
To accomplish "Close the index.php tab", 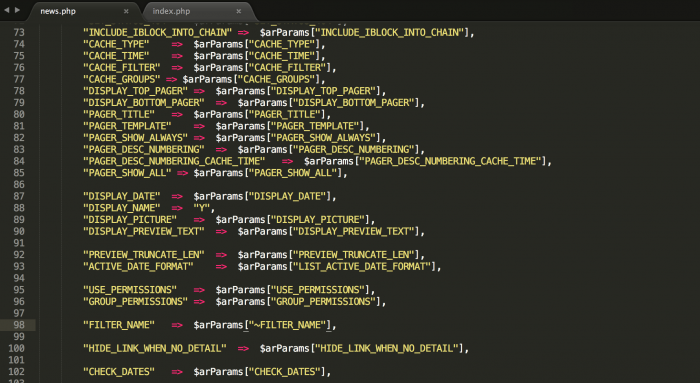I will point(239,12).
